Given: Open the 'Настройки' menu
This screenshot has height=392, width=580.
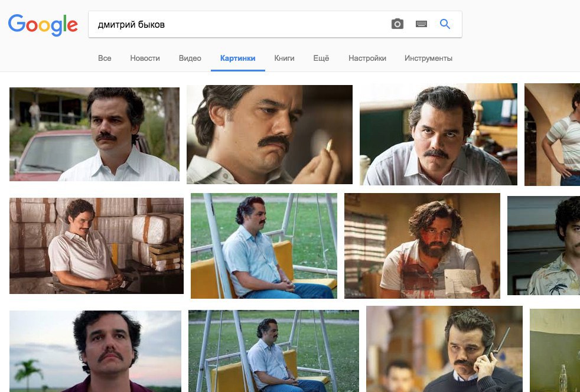Looking at the screenshot, I should tap(367, 58).
